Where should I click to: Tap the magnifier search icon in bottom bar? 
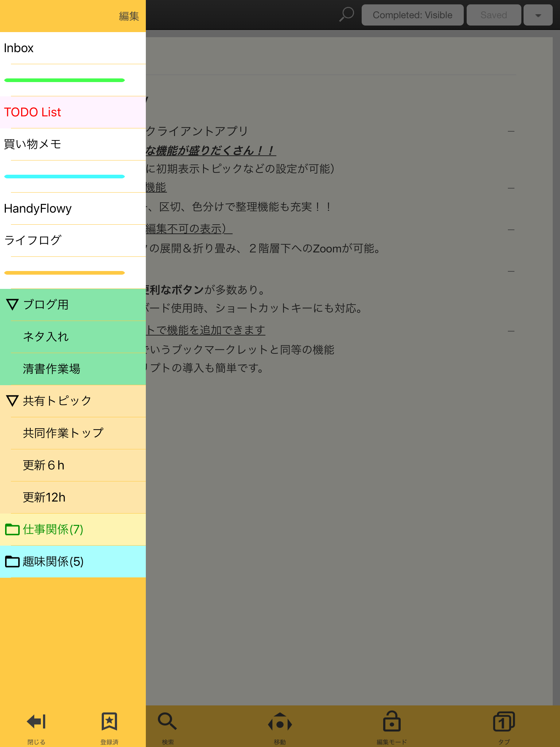click(x=168, y=722)
